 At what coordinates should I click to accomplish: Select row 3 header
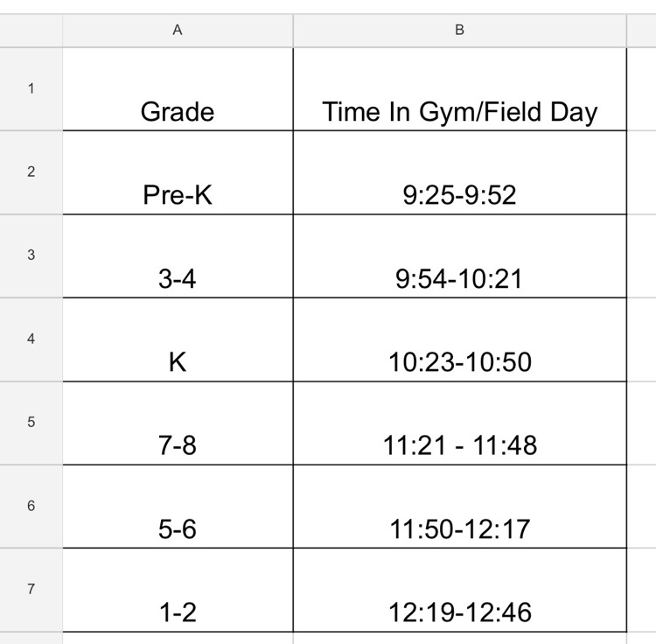point(31,256)
